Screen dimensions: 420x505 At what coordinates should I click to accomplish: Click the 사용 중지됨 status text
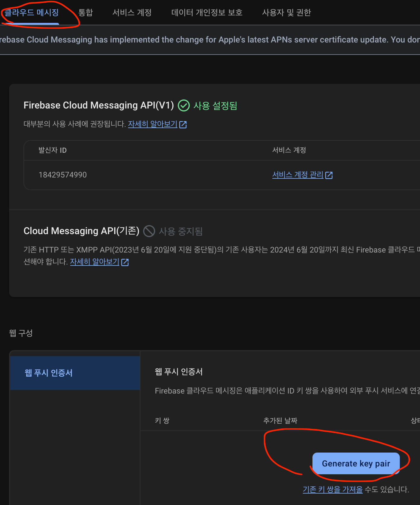point(181,231)
